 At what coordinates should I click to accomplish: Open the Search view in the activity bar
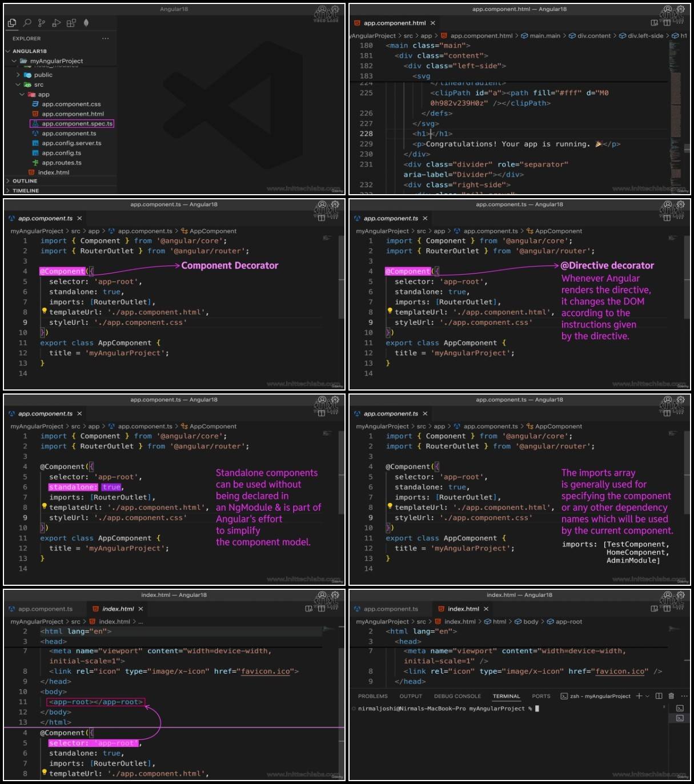tap(27, 23)
